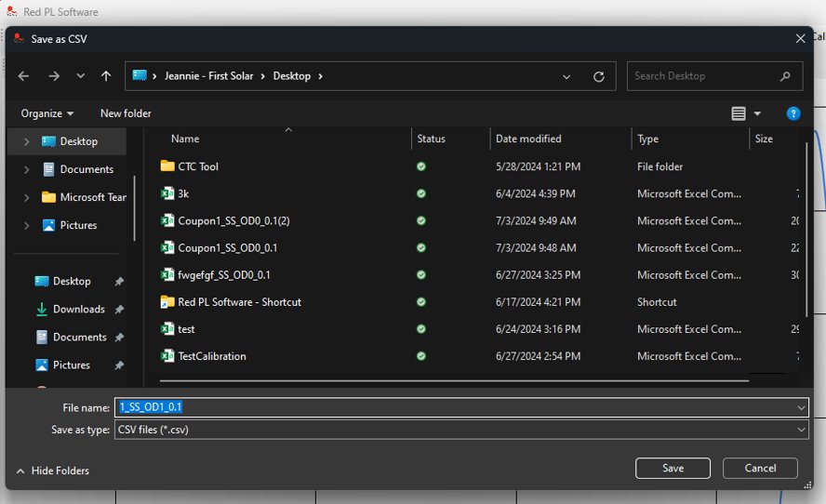Click the Up one level arrow
This screenshot has width=826, height=504.
[x=106, y=76]
